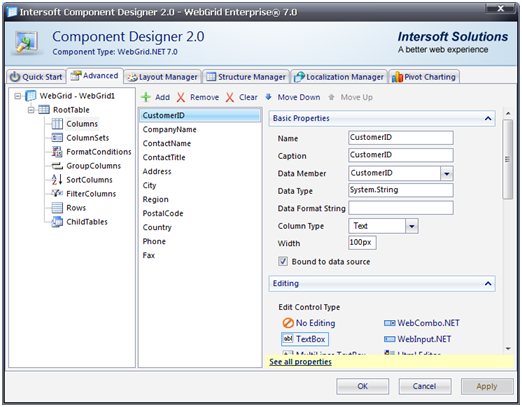Click the Localization Manager globe icon

pos(299,77)
